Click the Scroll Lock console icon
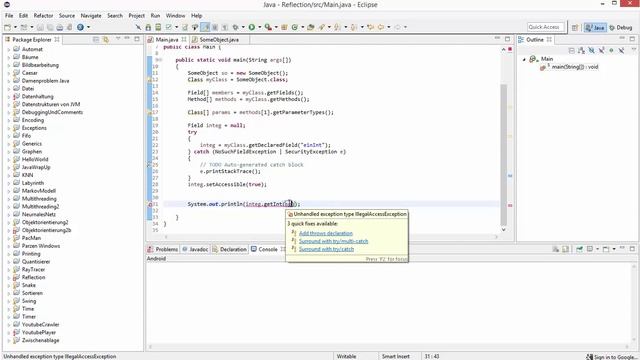Viewport: 640px width, 360px height. (x=565, y=249)
